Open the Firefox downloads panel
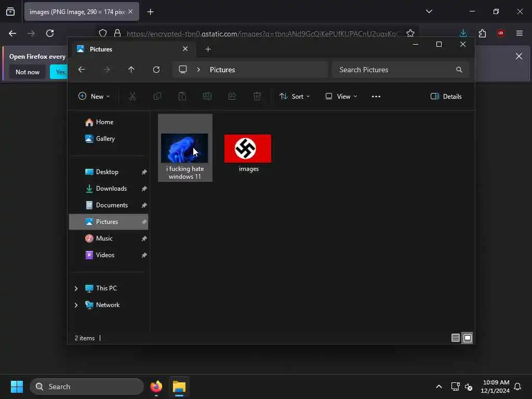The height and width of the screenshot is (399, 532). [463, 33]
